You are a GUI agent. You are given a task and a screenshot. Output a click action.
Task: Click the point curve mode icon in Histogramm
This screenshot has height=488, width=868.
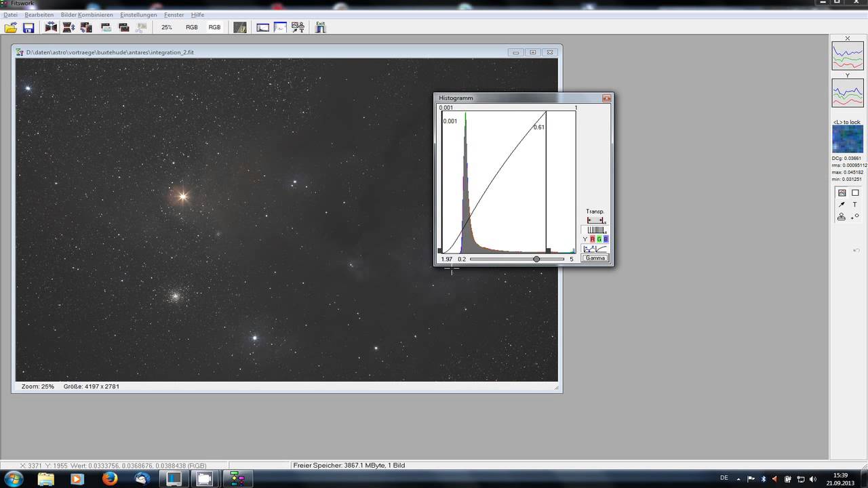tap(588, 249)
